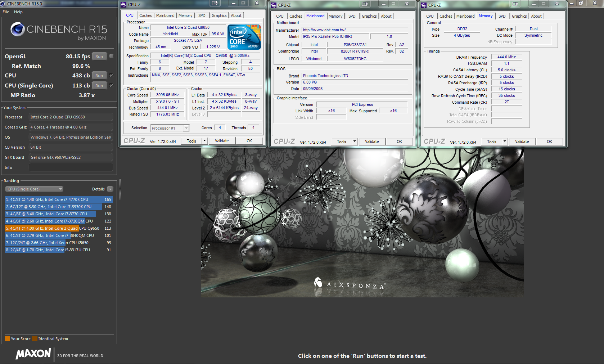This screenshot has width=604, height=364.
Task: Click the tray icon in the first CPU-Z title bar
Action: 215,3
